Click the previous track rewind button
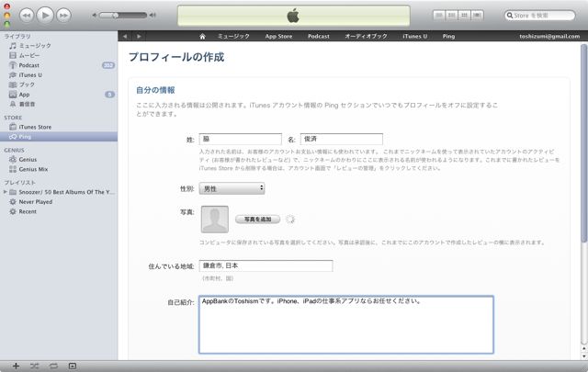This screenshot has height=372, width=588. tap(27, 16)
